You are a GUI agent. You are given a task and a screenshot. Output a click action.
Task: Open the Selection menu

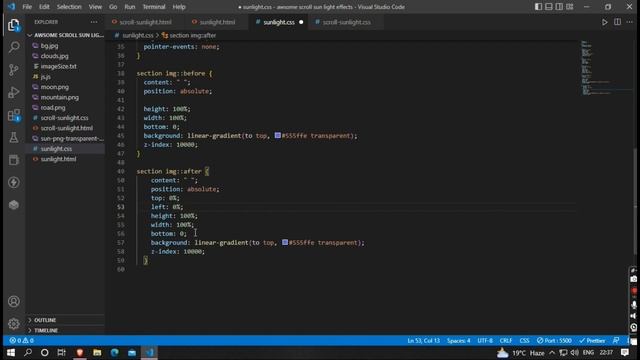(x=69, y=7)
